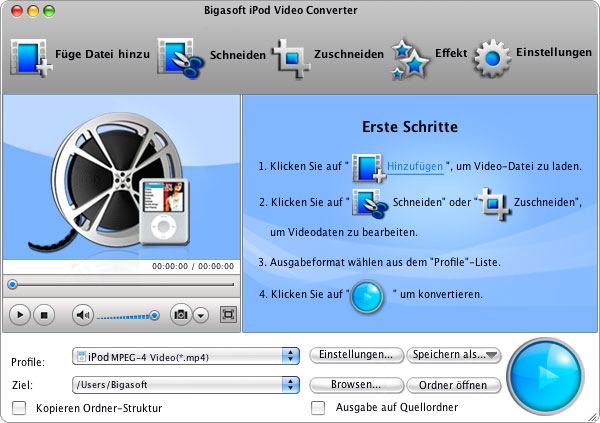Click film icon beside Hinzufügen in step 1
Screen dimensions: 600x423
pos(369,168)
